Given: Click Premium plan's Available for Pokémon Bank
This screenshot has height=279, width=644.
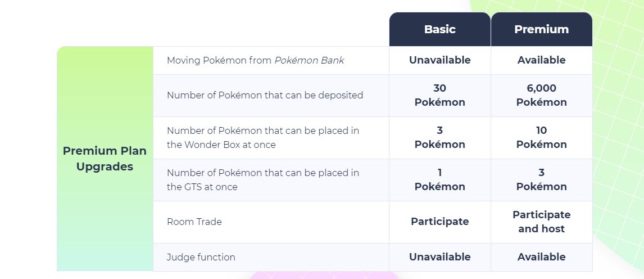Looking at the screenshot, I should pyautogui.click(x=542, y=60).
